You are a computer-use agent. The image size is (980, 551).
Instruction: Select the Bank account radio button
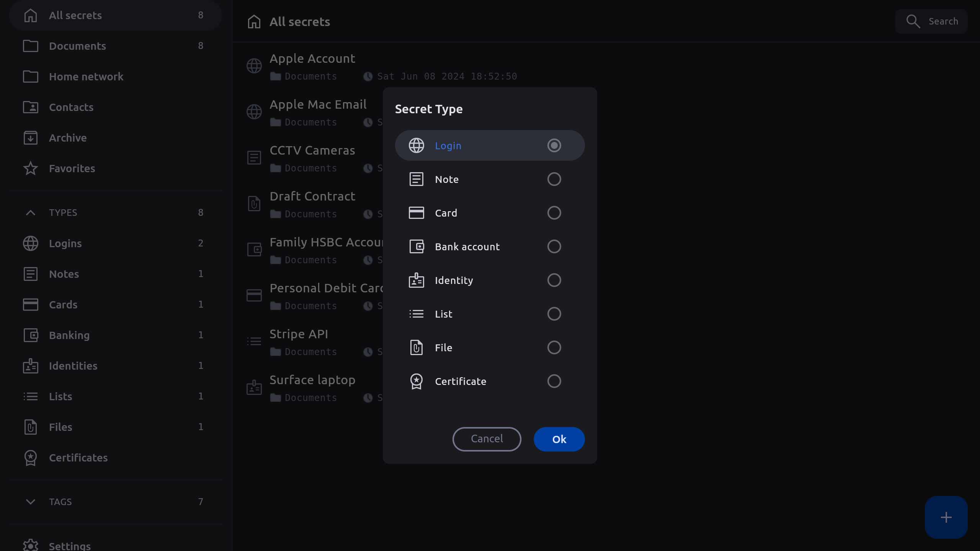point(554,246)
